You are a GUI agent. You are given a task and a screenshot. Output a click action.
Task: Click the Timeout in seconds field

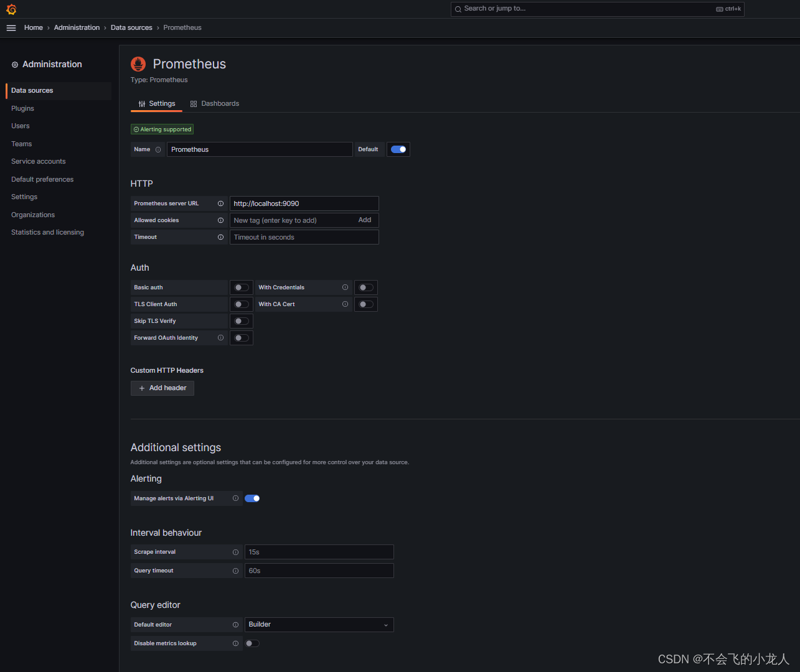point(304,237)
